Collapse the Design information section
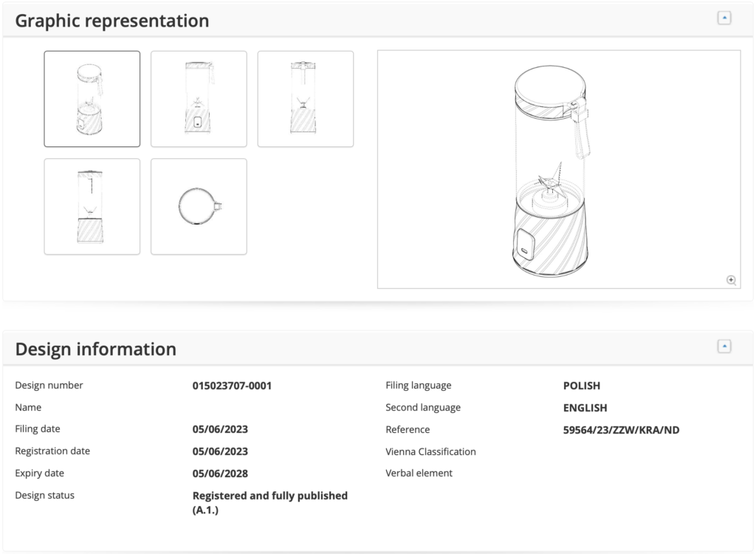This screenshot has height=554, width=756. [724, 346]
